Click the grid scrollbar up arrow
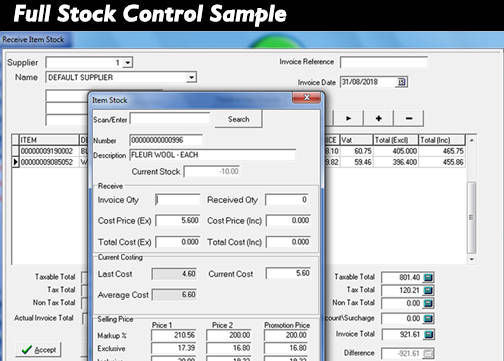 click(471, 140)
